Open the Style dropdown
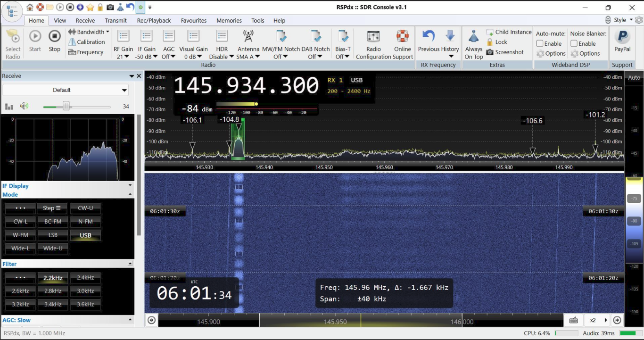The width and height of the screenshot is (644, 340). pyautogui.click(x=623, y=20)
